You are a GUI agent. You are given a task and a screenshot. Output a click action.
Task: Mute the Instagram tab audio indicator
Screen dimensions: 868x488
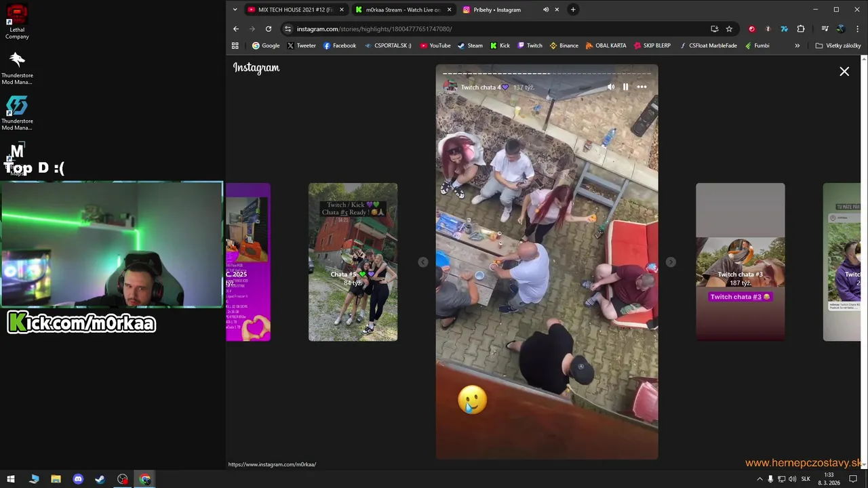(546, 9)
